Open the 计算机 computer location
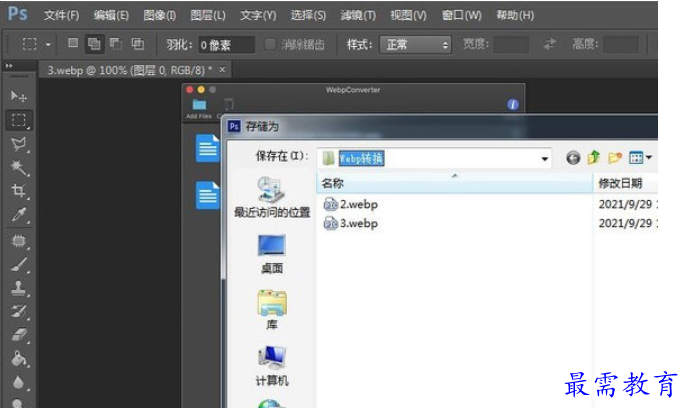Viewport: 686px width, 416px height. [x=272, y=366]
